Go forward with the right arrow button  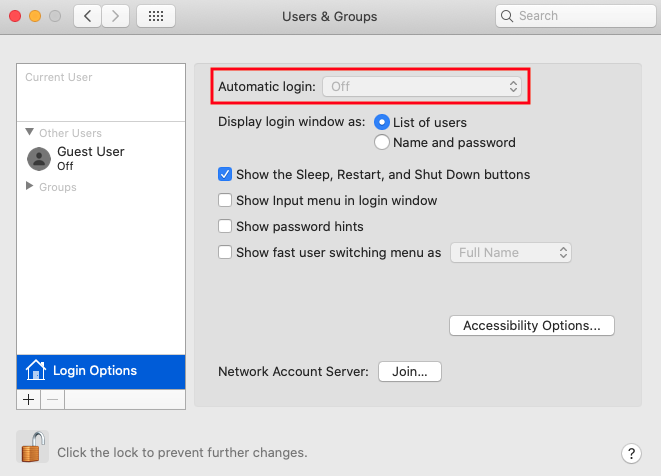point(115,16)
